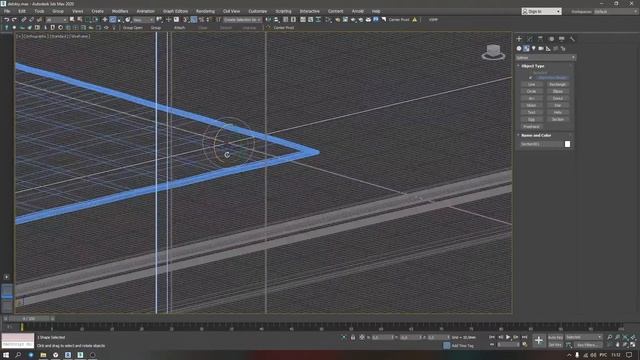Open the Create tab in command panel

(519, 39)
